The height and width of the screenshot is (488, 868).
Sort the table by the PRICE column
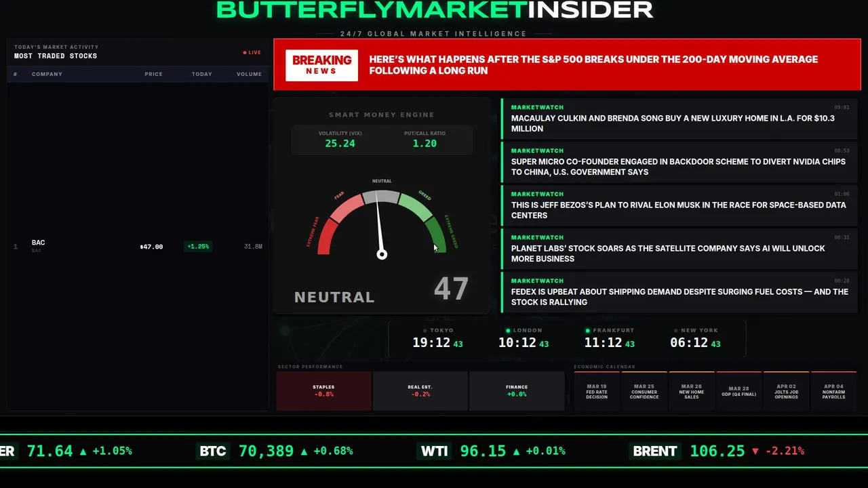(x=153, y=74)
